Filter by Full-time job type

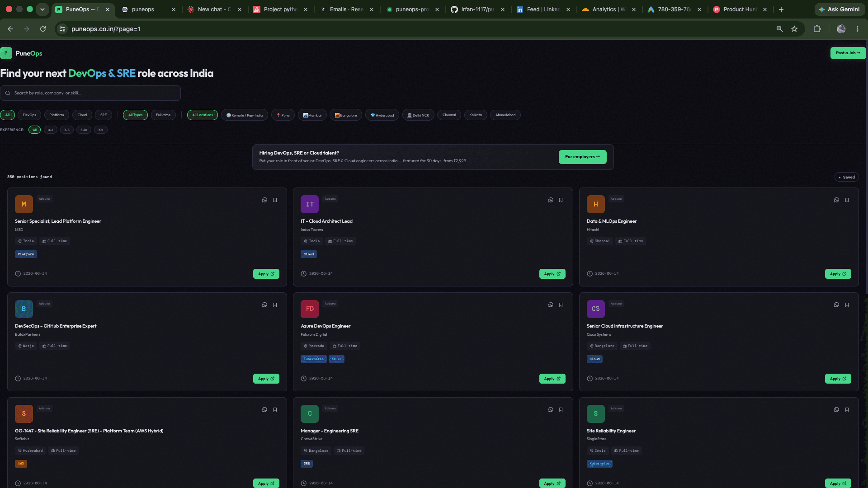coord(163,115)
